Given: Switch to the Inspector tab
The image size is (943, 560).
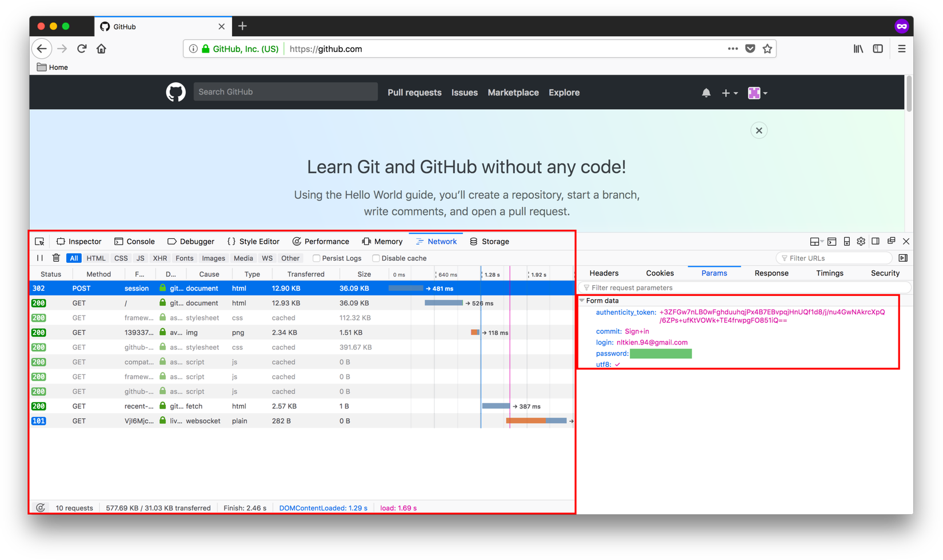Looking at the screenshot, I should [79, 241].
